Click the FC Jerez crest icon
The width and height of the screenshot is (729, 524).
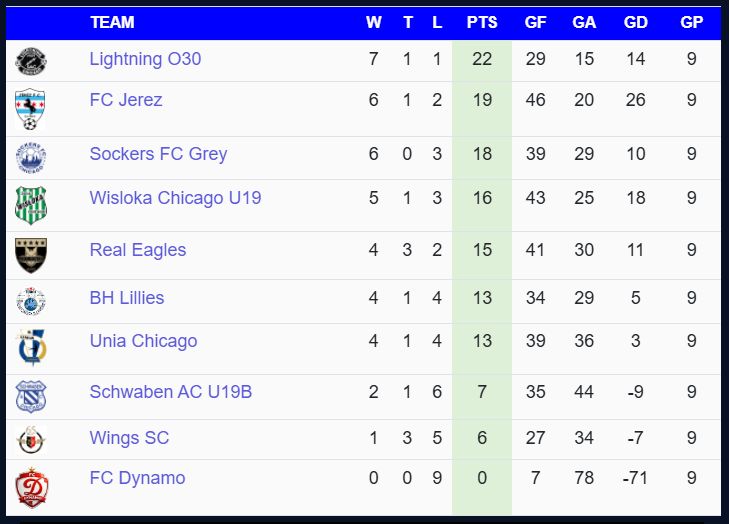click(x=30, y=109)
